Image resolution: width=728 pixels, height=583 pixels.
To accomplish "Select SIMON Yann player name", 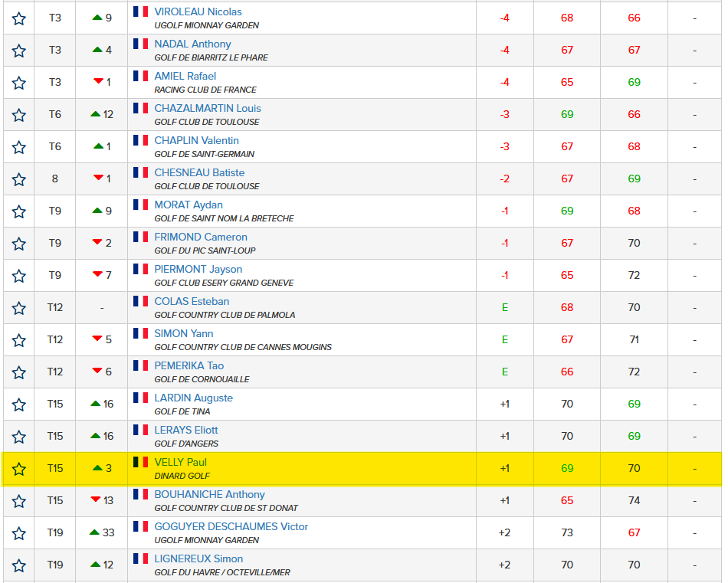I will click(184, 333).
